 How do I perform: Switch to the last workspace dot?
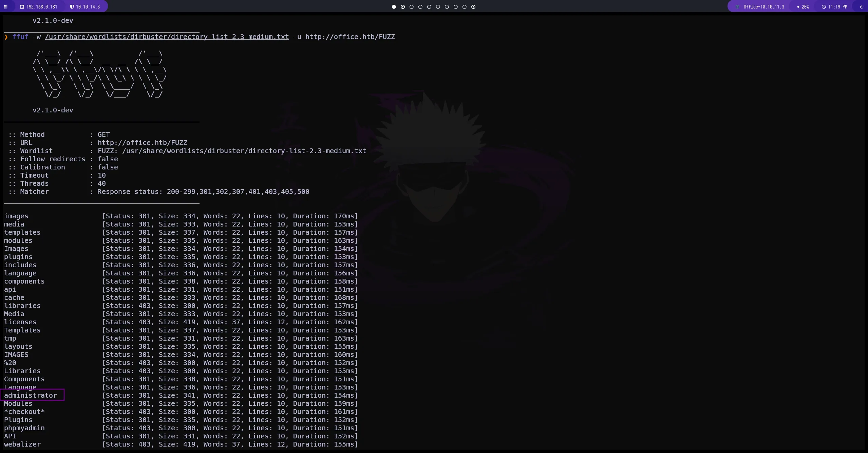tap(473, 7)
